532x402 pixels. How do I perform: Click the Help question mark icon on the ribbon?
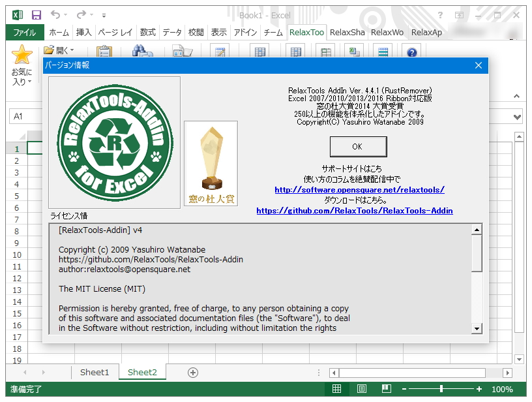412,52
